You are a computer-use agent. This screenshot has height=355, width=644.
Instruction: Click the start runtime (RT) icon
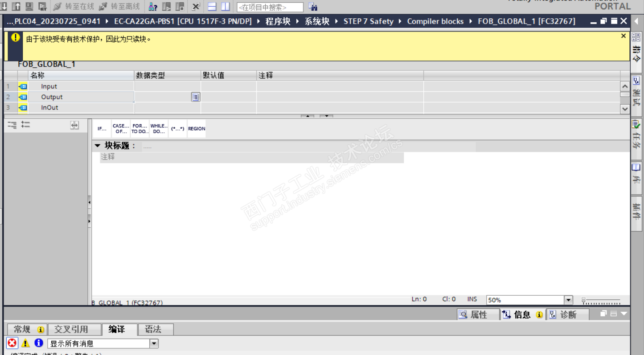(43, 6)
